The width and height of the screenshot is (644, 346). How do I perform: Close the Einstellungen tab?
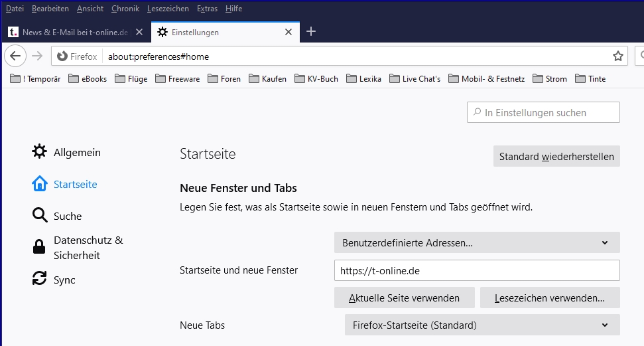coord(288,32)
